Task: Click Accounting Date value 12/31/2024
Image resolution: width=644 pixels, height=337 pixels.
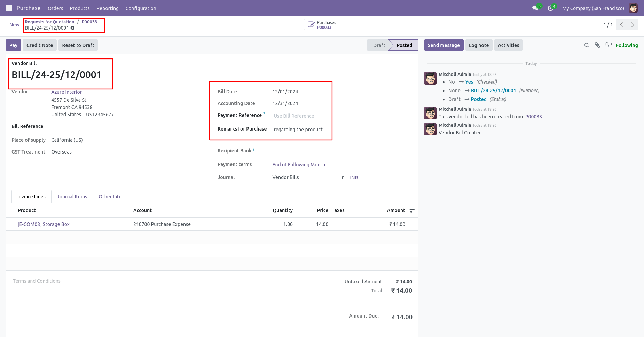Action: (285, 103)
